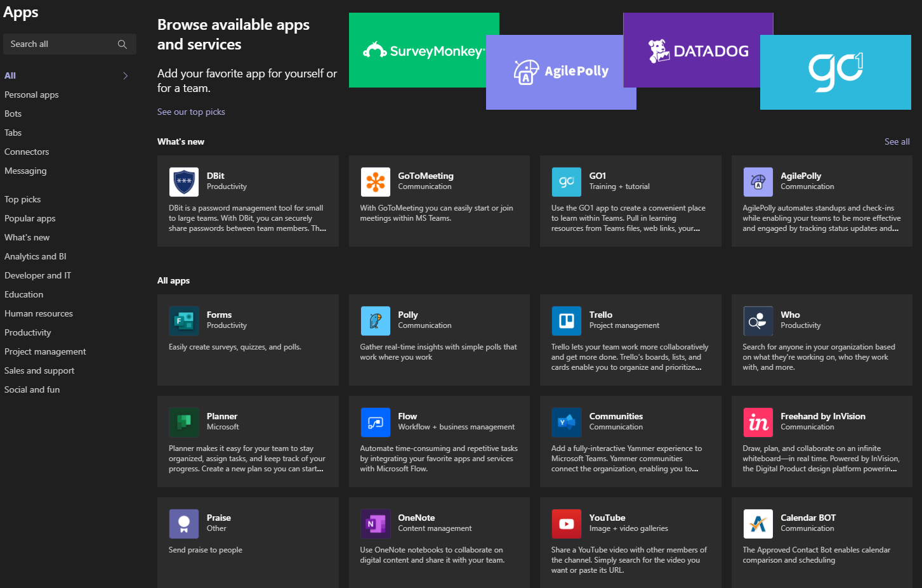Open Personal apps category
This screenshot has width=922, height=588.
[x=32, y=95]
